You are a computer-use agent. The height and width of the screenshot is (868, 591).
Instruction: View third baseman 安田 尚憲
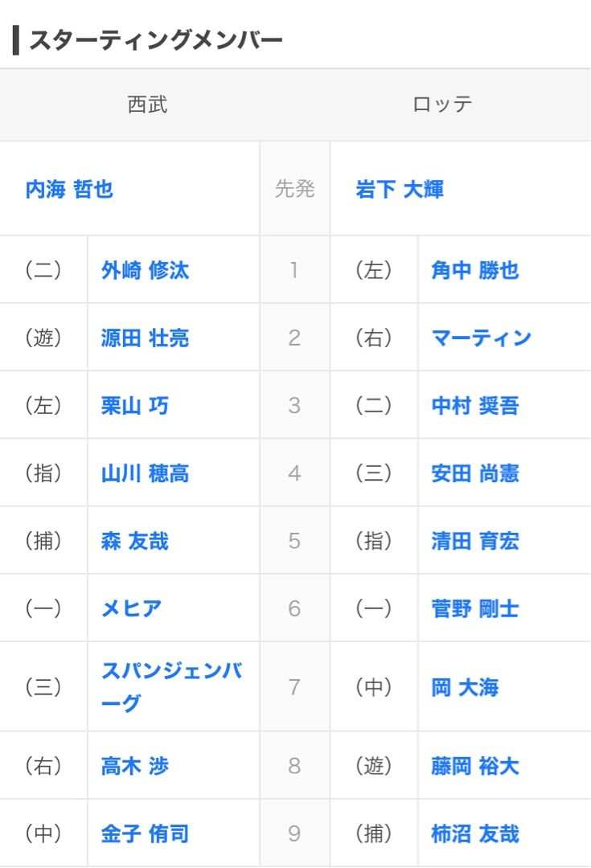click(475, 473)
